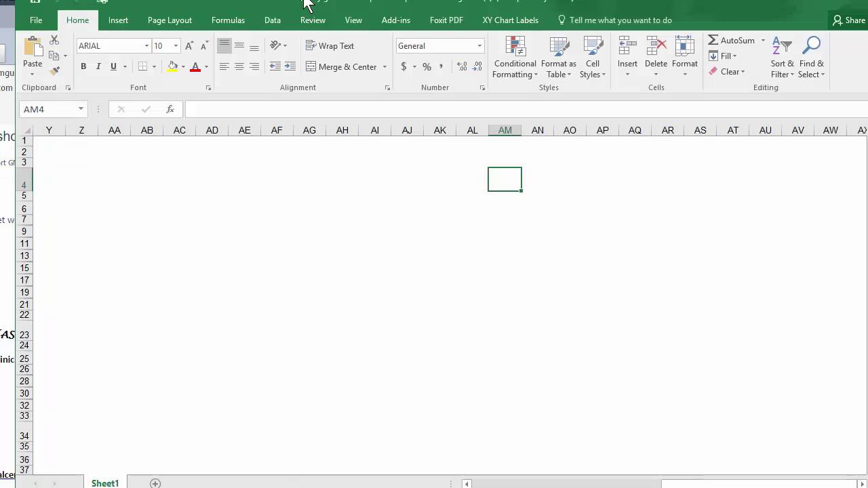Open Font group dialog launcher
Screen dimensions: 868x488
click(x=208, y=88)
